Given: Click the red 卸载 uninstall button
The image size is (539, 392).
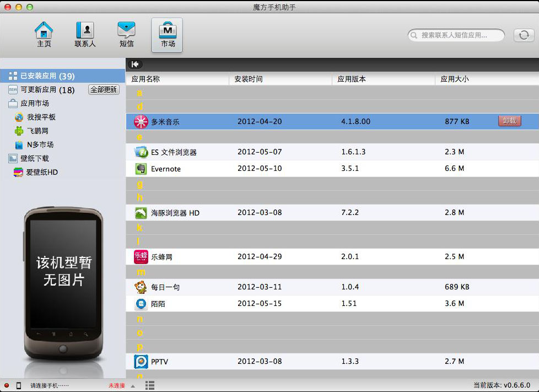Looking at the screenshot, I should click(509, 121).
